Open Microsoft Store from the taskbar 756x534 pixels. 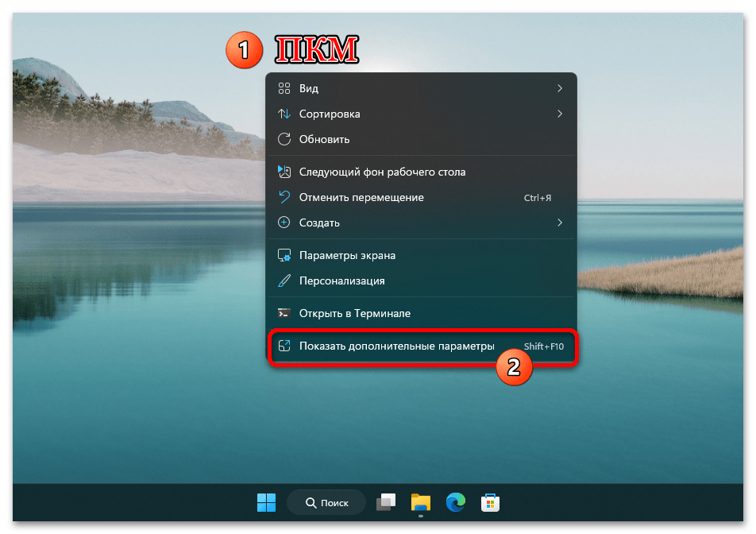490,502
